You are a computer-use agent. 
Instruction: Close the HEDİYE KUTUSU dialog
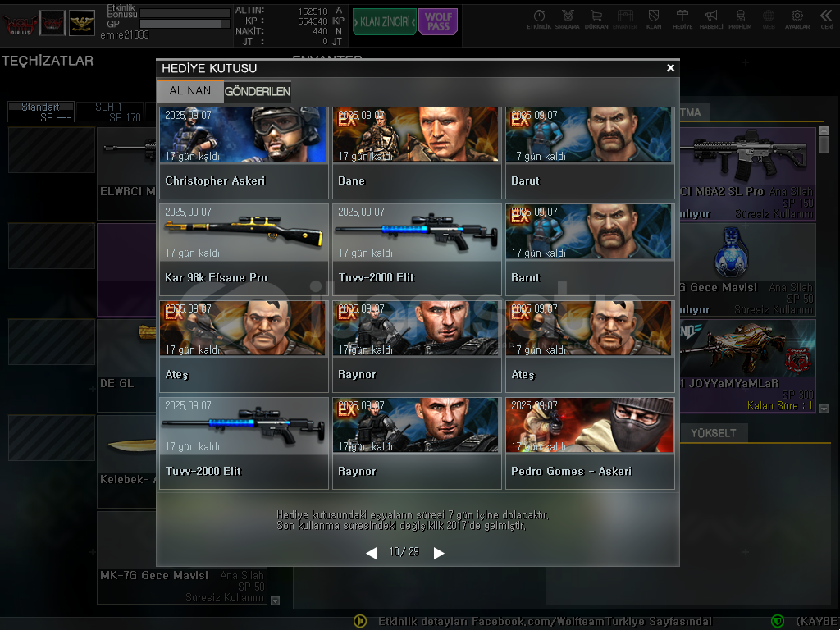(670, 68)
